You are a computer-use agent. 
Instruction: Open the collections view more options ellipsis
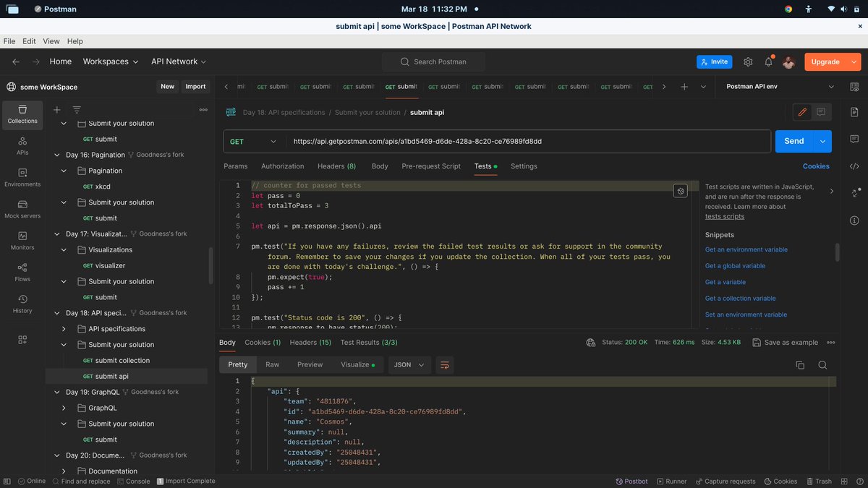pos(203,109)
